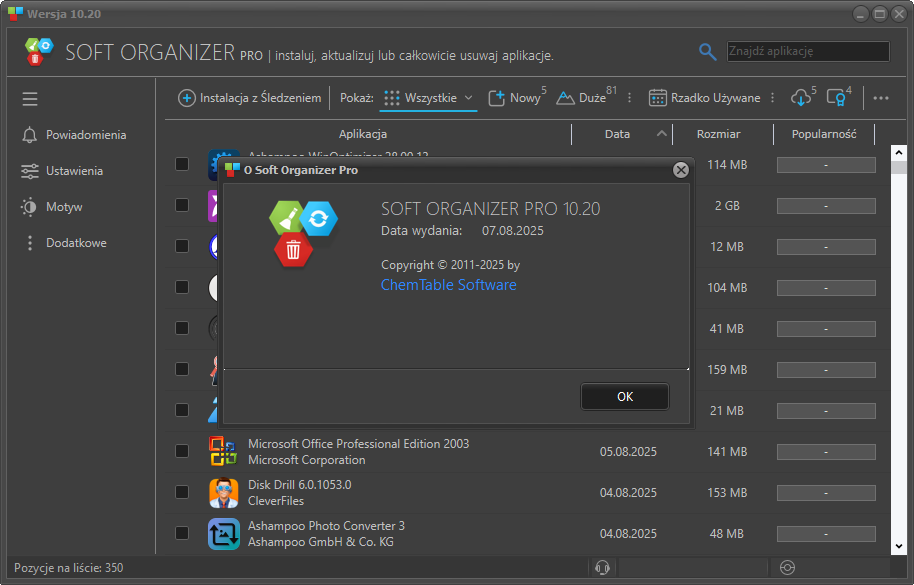The image size is (914, 585).
Task: Change the Motyw theme
Action: click(52, 207)
